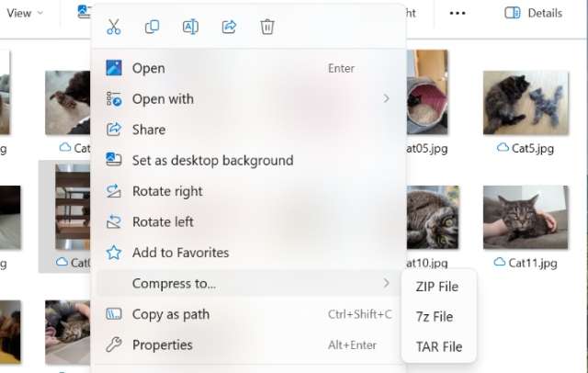Select Set as desktop background
Image resolution: width=588 pixels, height=373 pixels.
(x=212, y=160)
